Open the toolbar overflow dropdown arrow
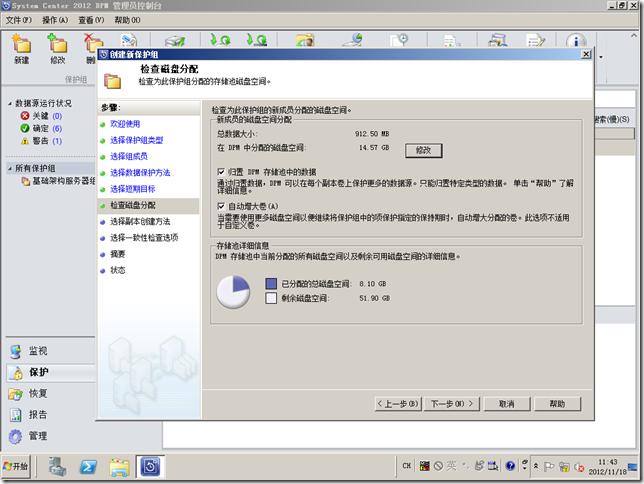 coord(601,57)
